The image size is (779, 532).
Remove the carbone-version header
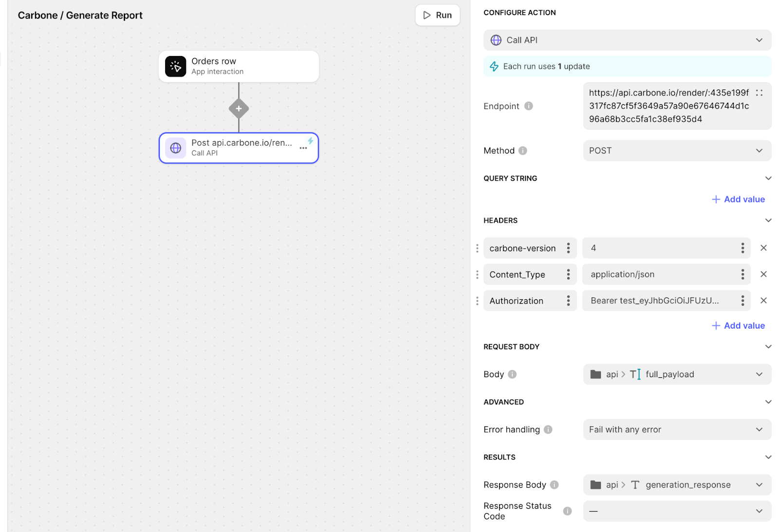coord(763,248)
